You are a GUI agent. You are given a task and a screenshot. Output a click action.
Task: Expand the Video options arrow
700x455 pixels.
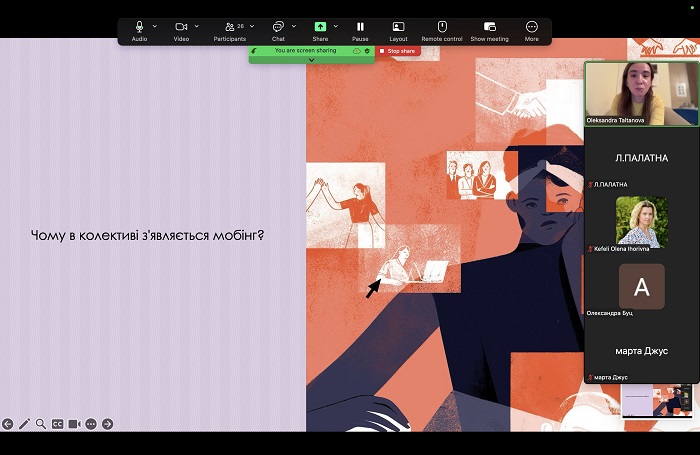[x=197, y=26]
